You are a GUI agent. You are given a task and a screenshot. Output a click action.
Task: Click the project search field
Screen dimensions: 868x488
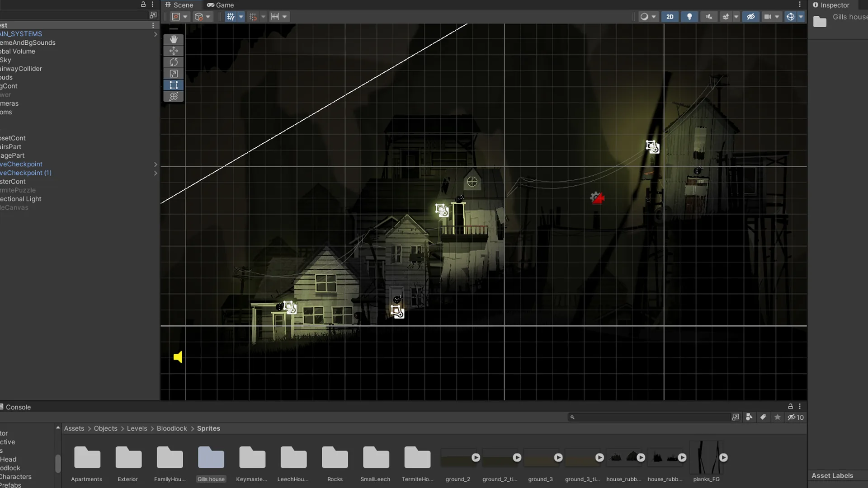click(649, 417)
